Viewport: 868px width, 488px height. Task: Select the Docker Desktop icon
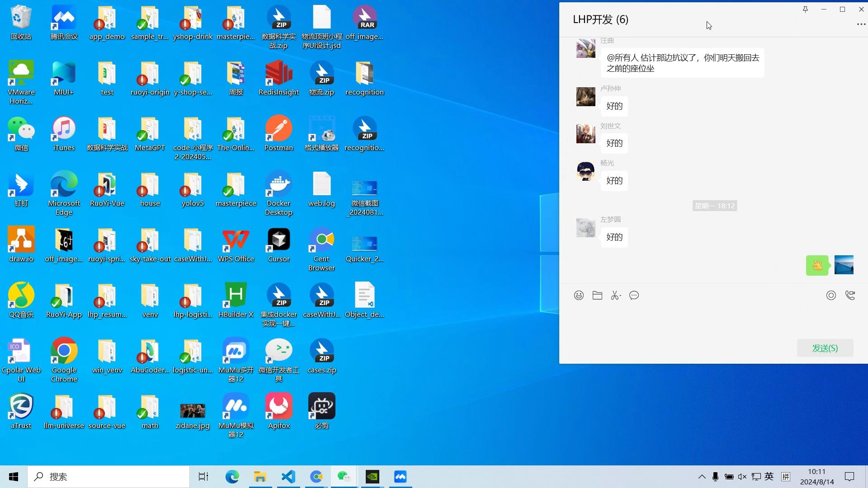point(278,194)
